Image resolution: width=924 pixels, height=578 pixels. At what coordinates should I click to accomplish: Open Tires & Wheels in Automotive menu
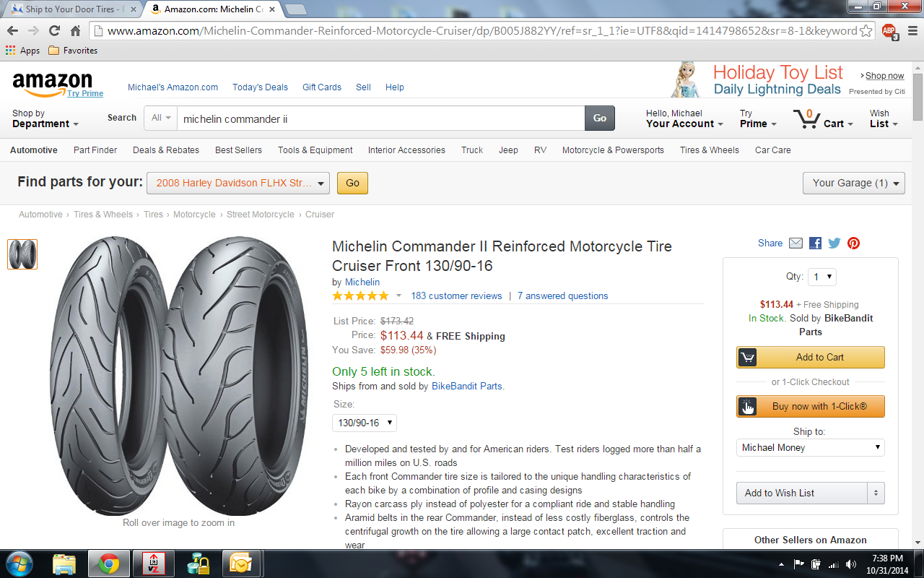[x=710, y=150]
